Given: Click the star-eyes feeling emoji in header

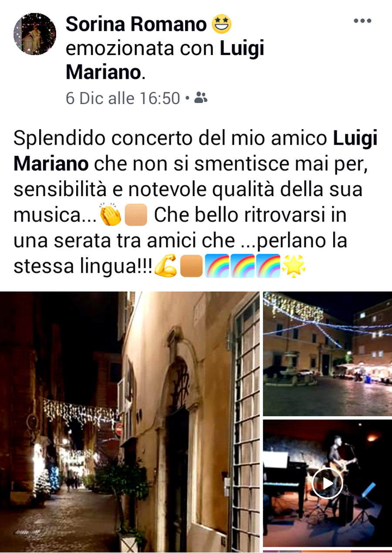Looking at the screenshot, I should point(221,24).
